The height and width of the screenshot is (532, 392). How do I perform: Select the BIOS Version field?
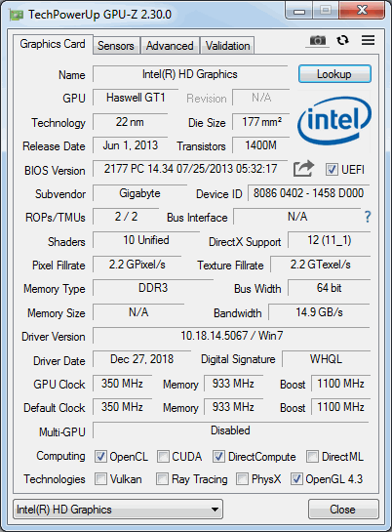click(x=190, y=169)
